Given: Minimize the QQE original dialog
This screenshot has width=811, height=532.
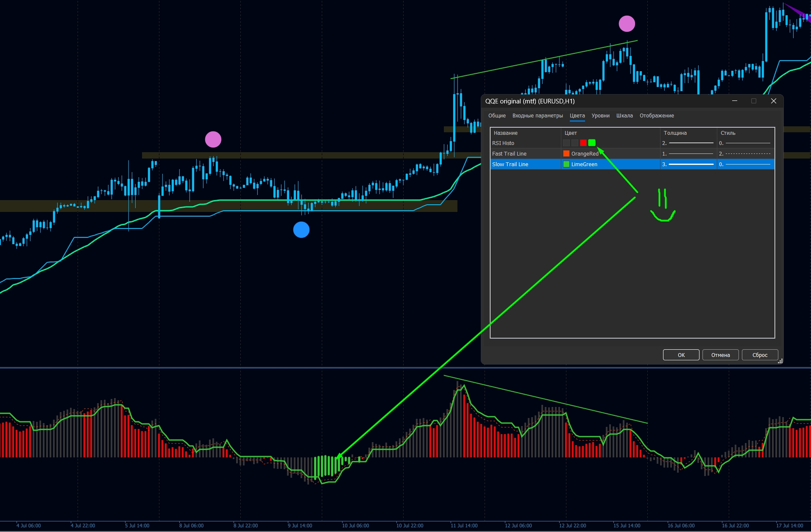Looking at the screenshot, I should (x=735, y=101).
